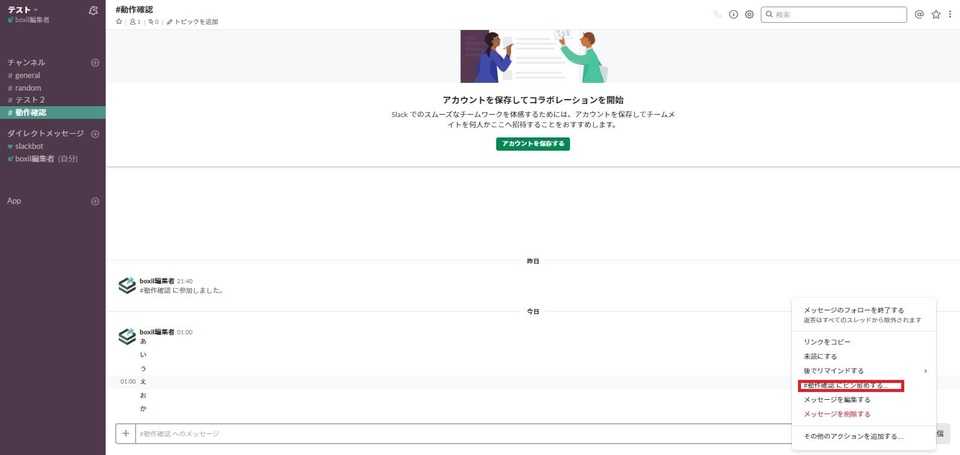Click boxil avatar on 01:00 message
This screenshot has width=960, height=455.
pos(127,336)
